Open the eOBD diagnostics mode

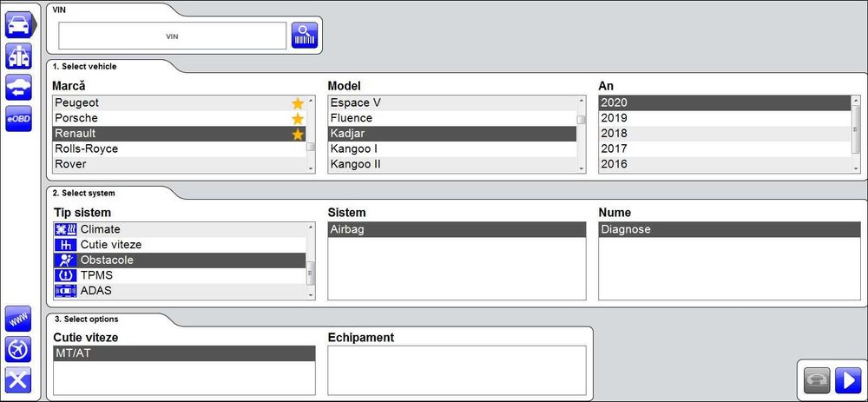(19, 118)
